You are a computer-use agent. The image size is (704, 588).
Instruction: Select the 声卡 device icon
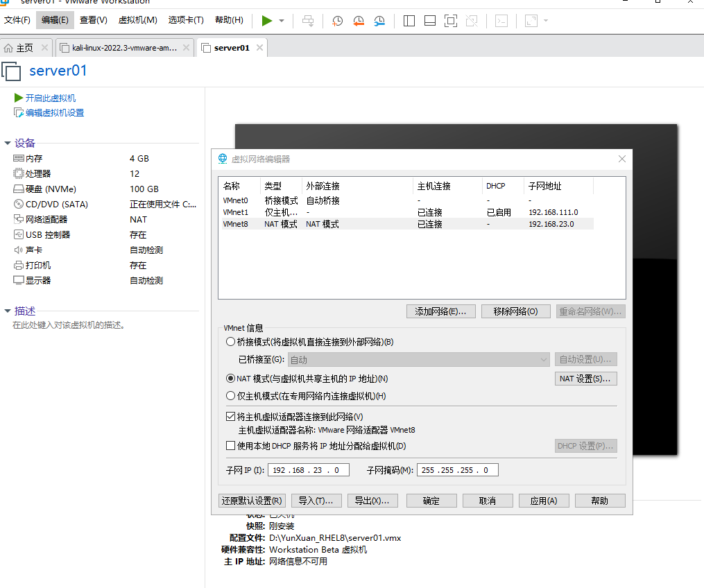pyautogui.click(x=19, y=250)
